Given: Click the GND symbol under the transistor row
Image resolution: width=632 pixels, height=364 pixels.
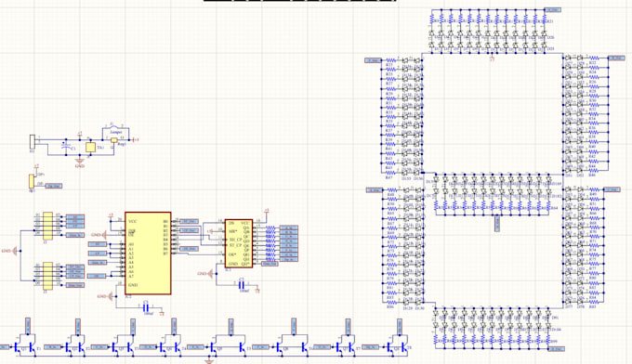Looking at the screenshot, I should (209, 361).
